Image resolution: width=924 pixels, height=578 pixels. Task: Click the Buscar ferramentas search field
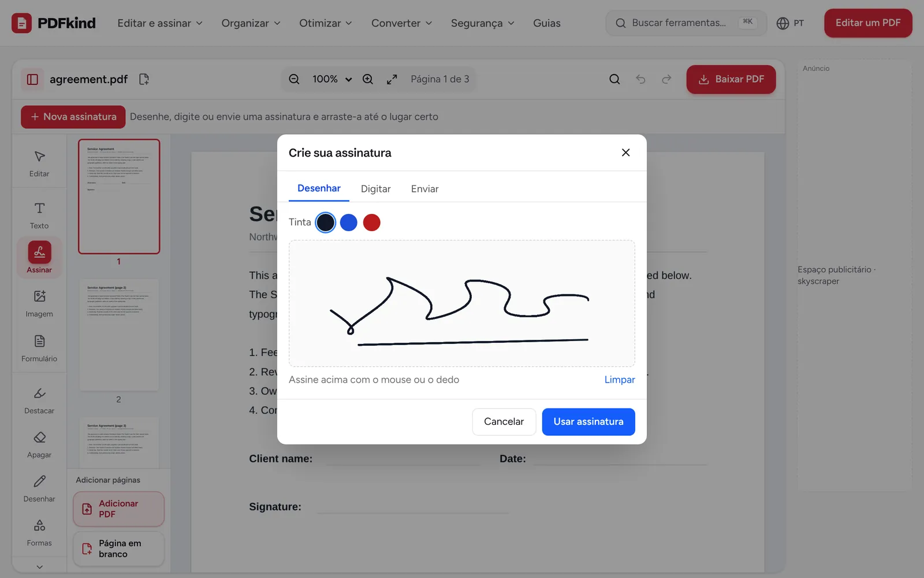(x=686, y=23)
